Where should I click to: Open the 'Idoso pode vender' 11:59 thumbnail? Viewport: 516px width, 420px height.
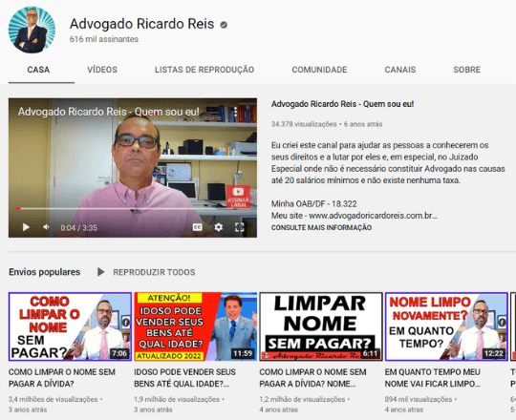pyautogui.click(x=196, y=326)
